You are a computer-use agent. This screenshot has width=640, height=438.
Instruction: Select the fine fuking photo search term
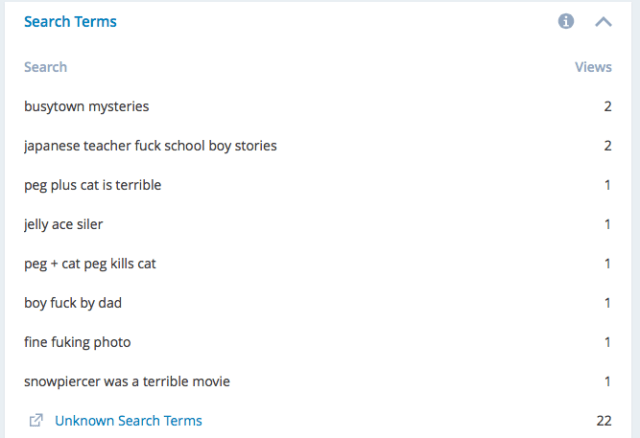(77, 342)
